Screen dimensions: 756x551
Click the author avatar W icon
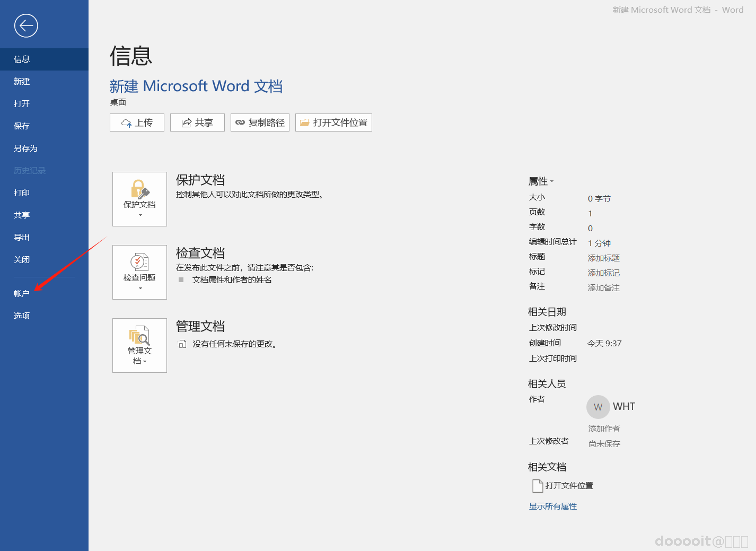pyautogui.click(x=598, y=407)
